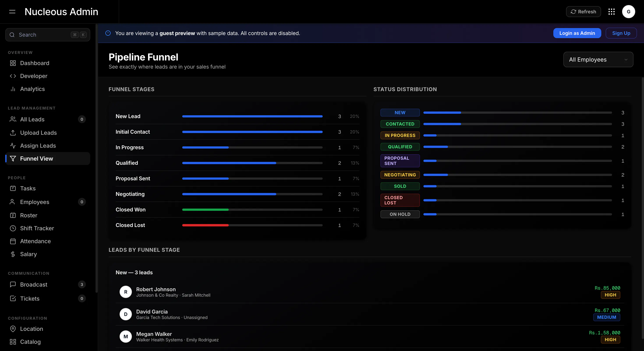This screenshot has width=644, height=351.
Task: Click the Attendance calendar icon
Action: [13, 241]
